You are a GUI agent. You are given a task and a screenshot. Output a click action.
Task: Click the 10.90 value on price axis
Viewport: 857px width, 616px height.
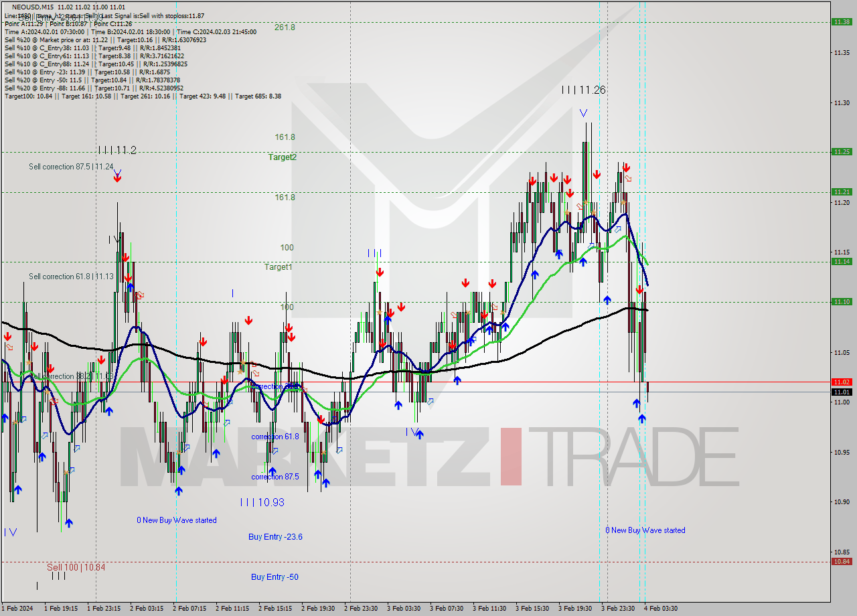(842, 502)
